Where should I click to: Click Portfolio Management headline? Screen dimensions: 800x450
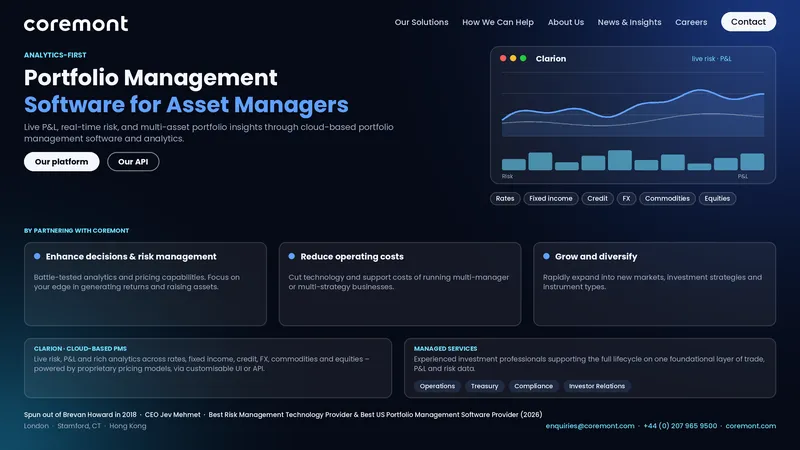coord(151,78)
